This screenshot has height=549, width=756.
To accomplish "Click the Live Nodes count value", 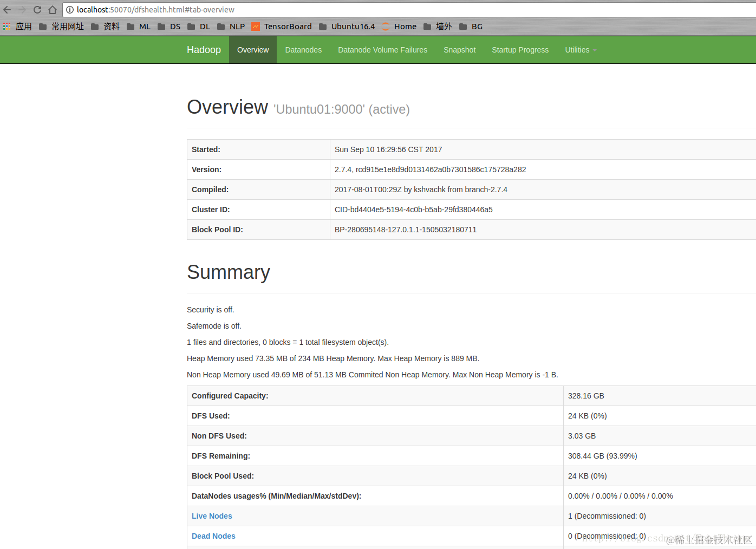I will [x=607, y=516].
